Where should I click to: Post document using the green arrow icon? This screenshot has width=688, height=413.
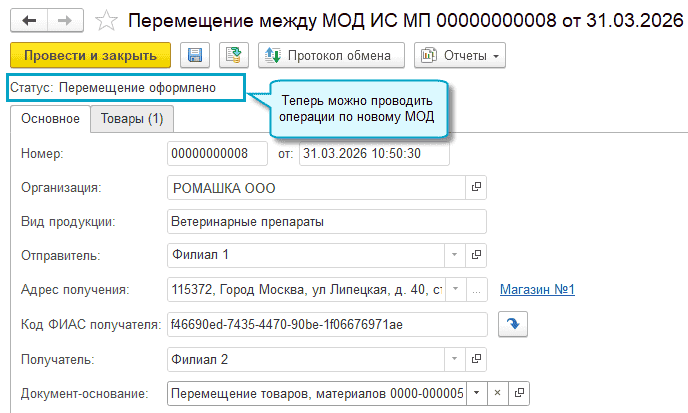click(x=234, y=55)
